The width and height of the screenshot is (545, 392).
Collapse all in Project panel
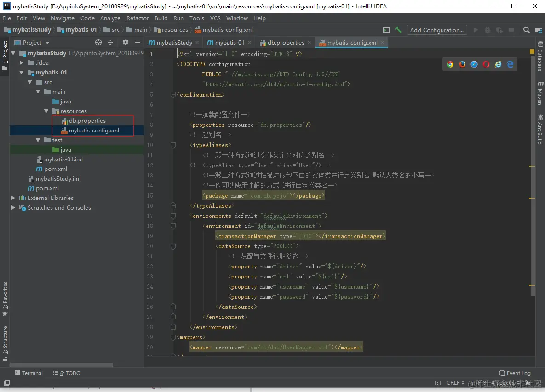tap(110, 42)
